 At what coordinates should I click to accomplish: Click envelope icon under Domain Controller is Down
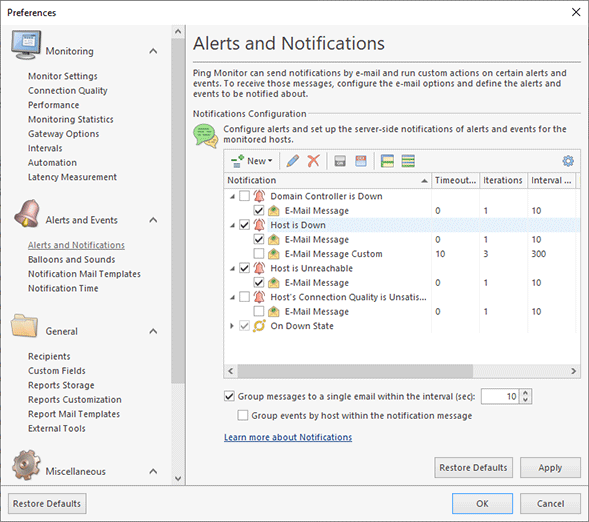tap(274, 211)
